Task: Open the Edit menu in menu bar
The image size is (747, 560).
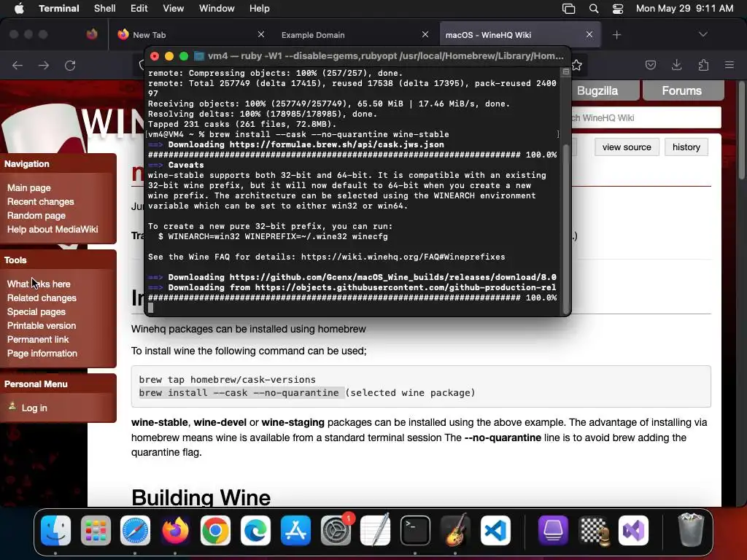Action: point(139,9)
